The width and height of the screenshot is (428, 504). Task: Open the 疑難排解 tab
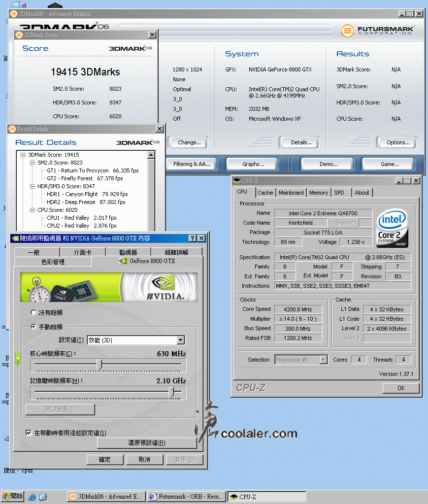(176, 252)
